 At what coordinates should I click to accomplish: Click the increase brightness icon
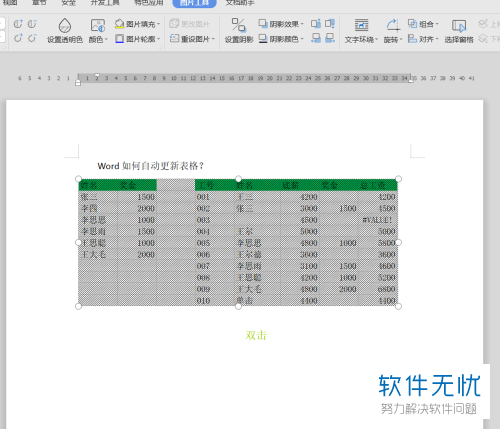[18, 38]
